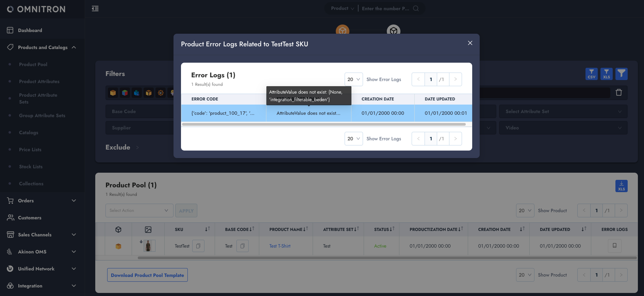Open the top page-size dropdown in Error Logs
644x296 pixels.
pyautogui.click(x=353, y=79)
